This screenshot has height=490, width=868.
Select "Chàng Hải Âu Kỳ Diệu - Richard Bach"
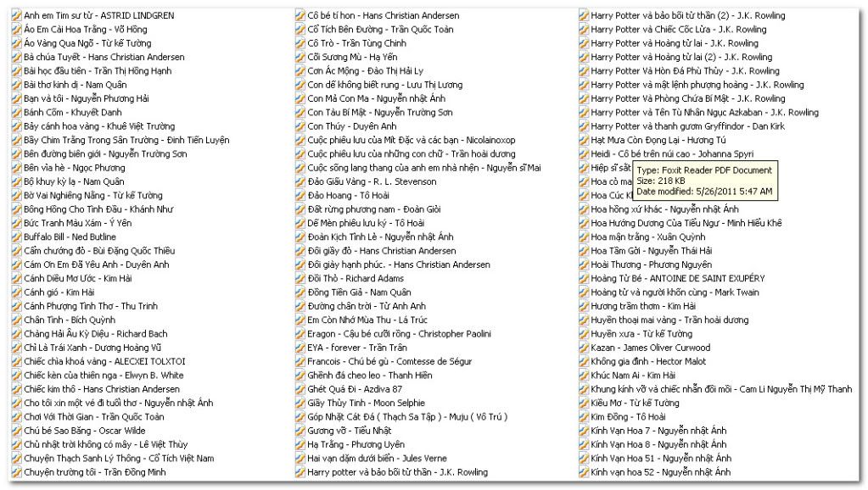point(96,333)
